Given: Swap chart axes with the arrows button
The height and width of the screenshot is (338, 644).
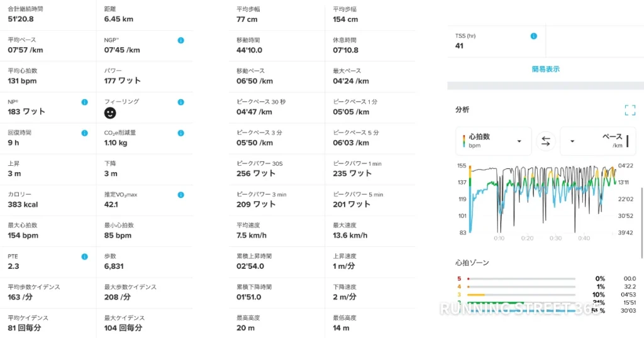Looking at the screenshot, I should click(x=546, y=141).
